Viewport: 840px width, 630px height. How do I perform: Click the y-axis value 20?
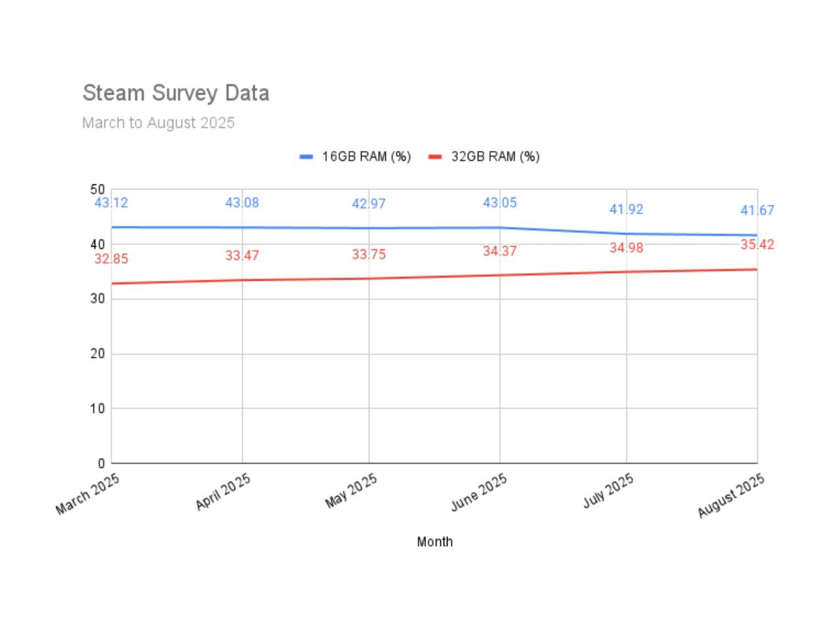tap(97, 354)
